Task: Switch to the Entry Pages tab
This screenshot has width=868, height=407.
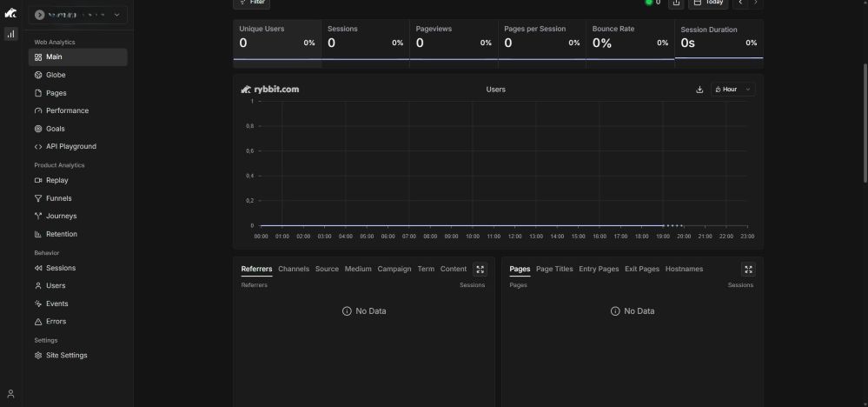Action: click(x=599, y=270)
